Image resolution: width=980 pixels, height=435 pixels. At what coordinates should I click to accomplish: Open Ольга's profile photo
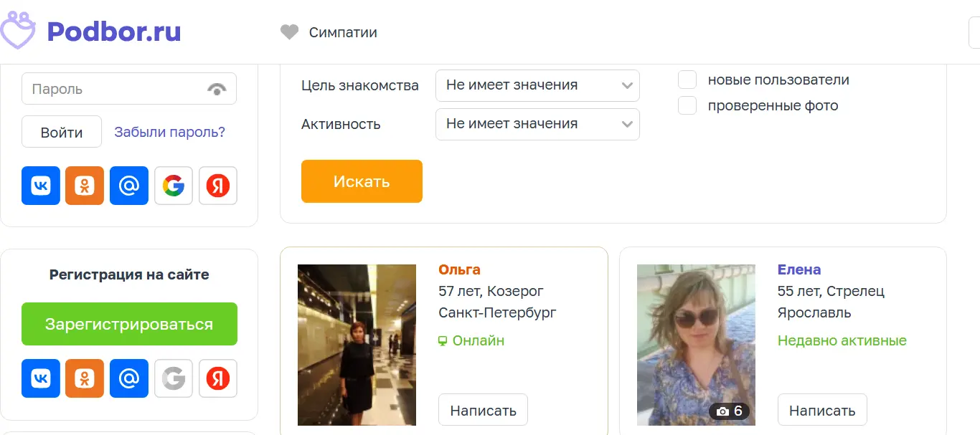(357, 345)
